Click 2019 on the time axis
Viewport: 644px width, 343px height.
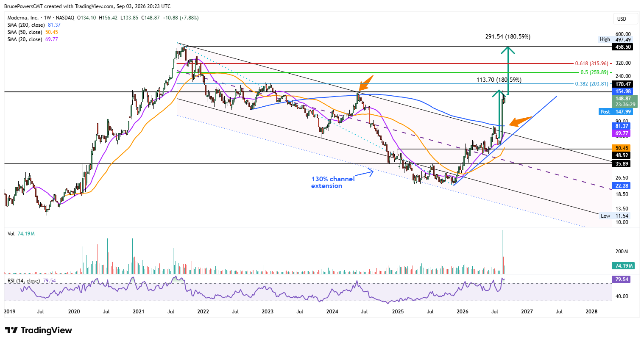pyautogui.click(x=9, y=312)
